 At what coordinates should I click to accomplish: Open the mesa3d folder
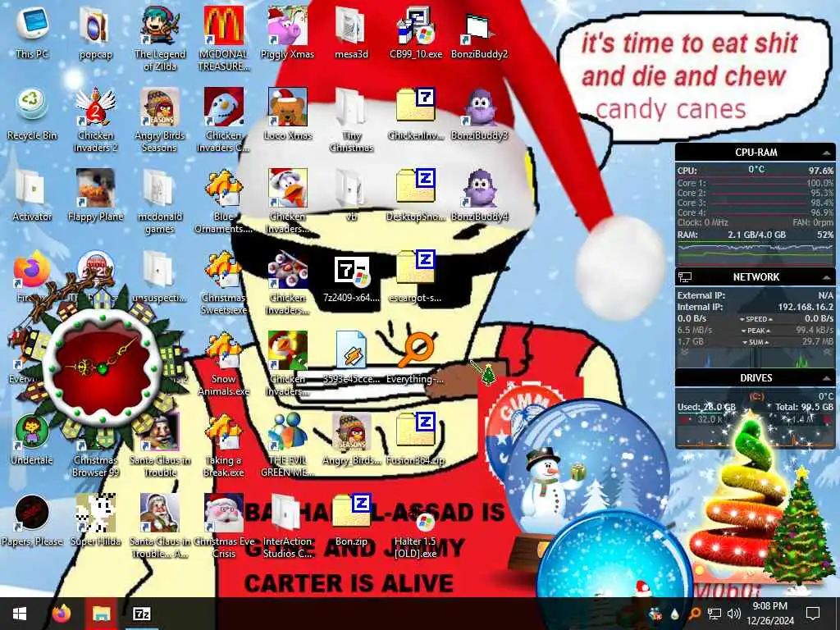pos(351,33)
